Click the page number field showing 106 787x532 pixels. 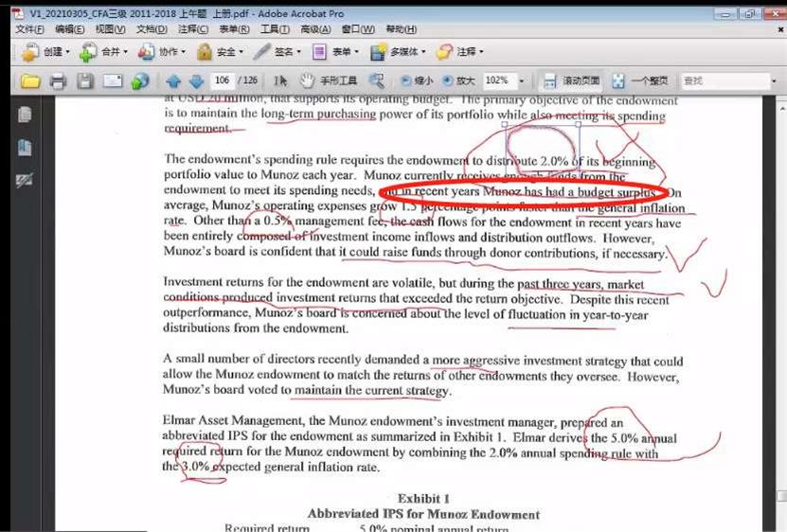(222, 80)
